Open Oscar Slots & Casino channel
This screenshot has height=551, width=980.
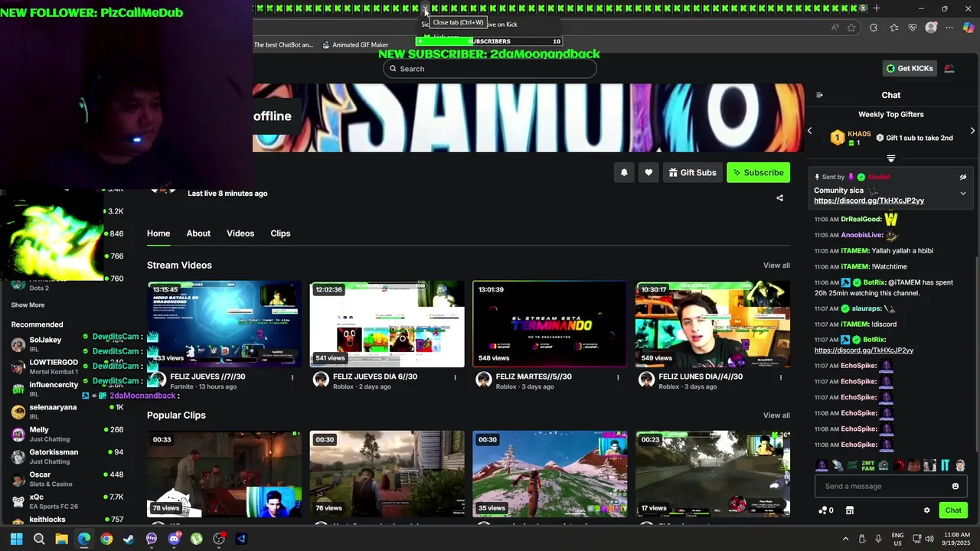[67, 479]
